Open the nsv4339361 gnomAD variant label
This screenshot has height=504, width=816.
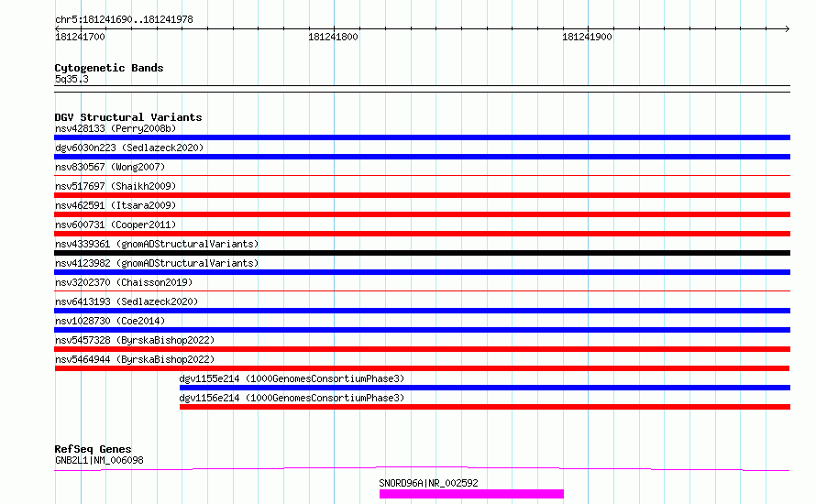[x=157, y=244]
